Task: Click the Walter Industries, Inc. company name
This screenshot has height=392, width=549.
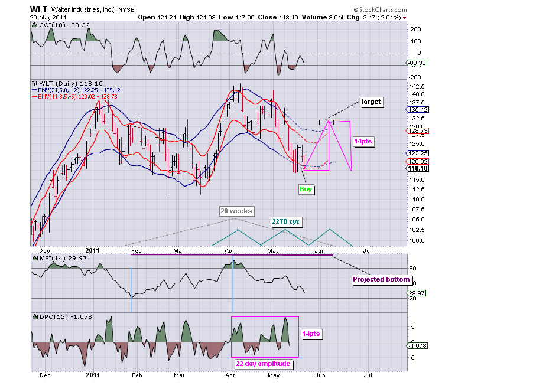Action: click(82, 10)
